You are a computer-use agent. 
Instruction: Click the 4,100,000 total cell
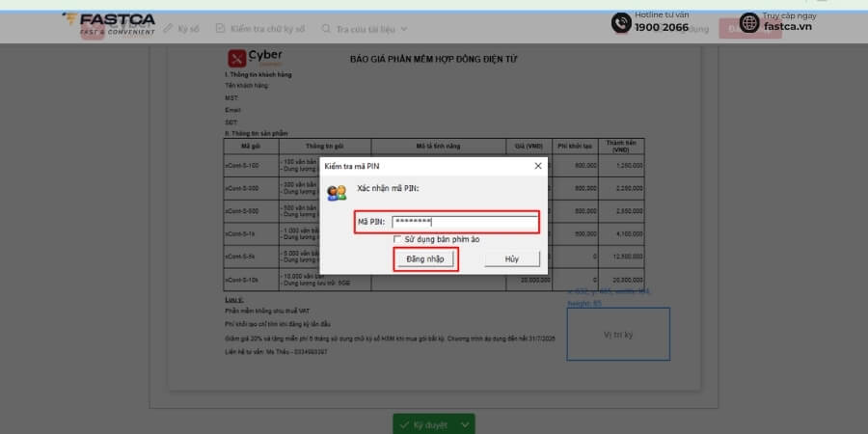[622, 233]
